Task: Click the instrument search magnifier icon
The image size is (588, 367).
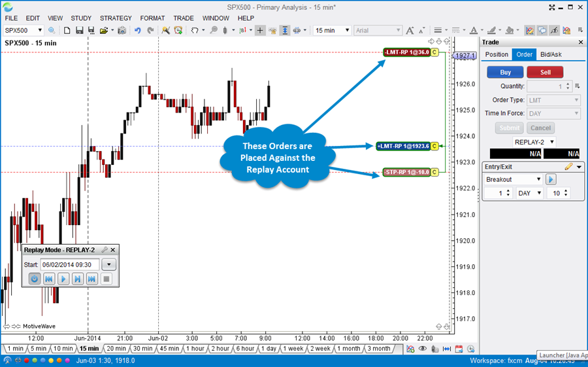Action: pos(52,31)
